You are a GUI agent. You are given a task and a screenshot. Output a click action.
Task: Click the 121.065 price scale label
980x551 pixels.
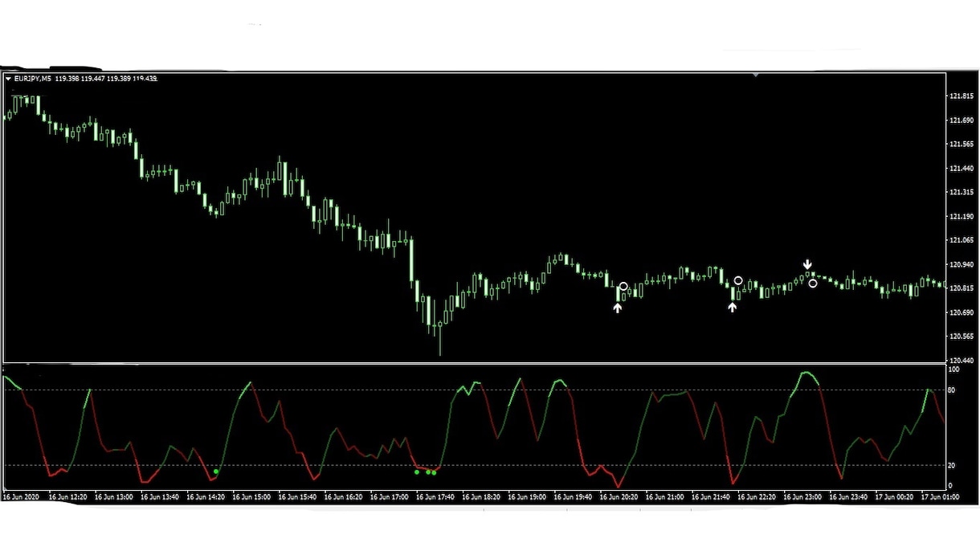[x=962, y=240]
